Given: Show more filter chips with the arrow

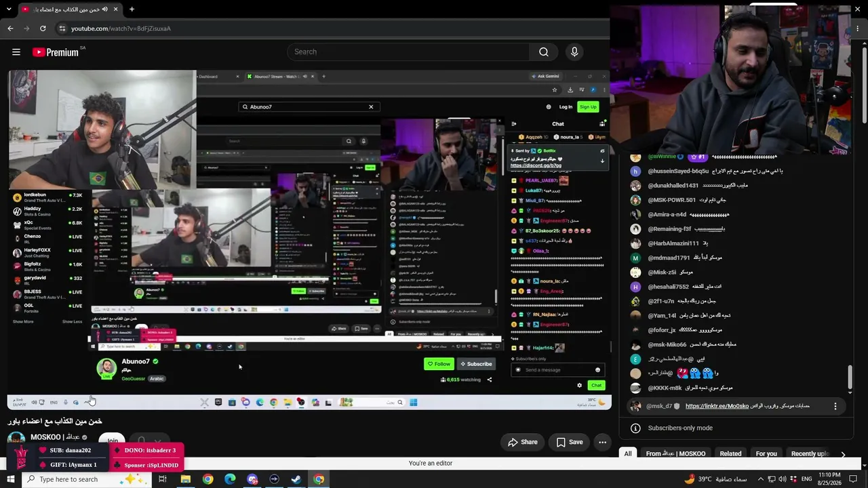Looking at the screenshot, I should [x=843, y=454].
